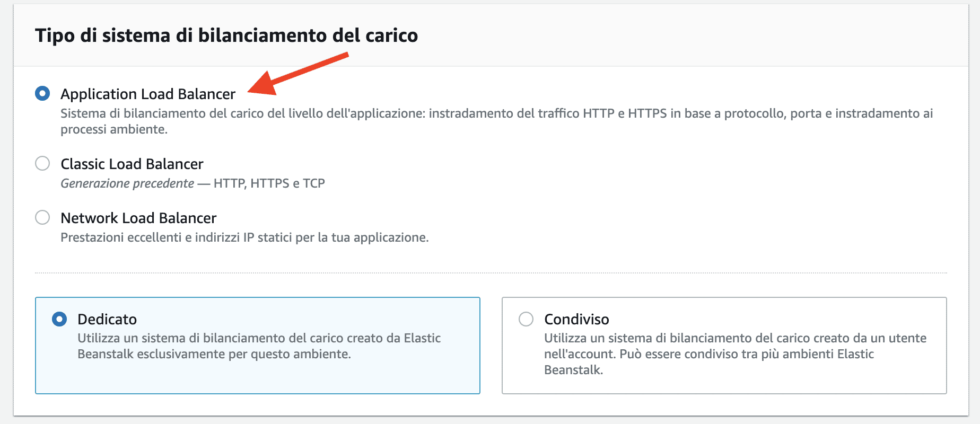Screen dimensions: 980x424
Task: Click the filled radio next to Dedicato
Action: pos(58,319)
